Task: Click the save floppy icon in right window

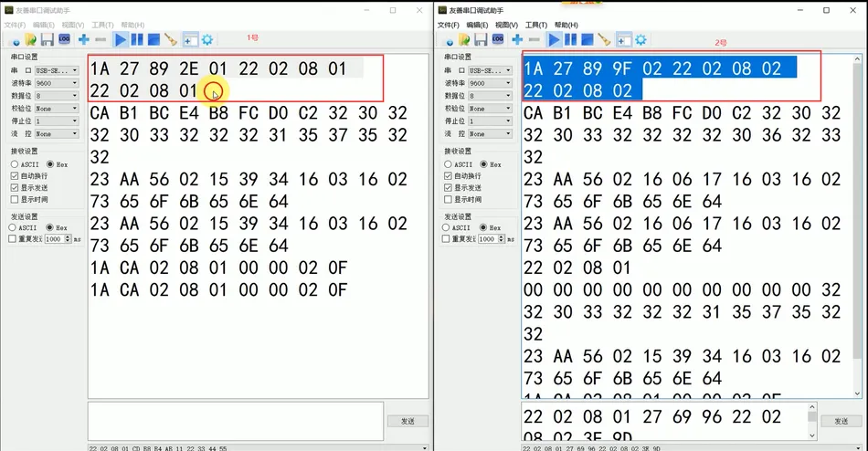Action: pos(481,39)
